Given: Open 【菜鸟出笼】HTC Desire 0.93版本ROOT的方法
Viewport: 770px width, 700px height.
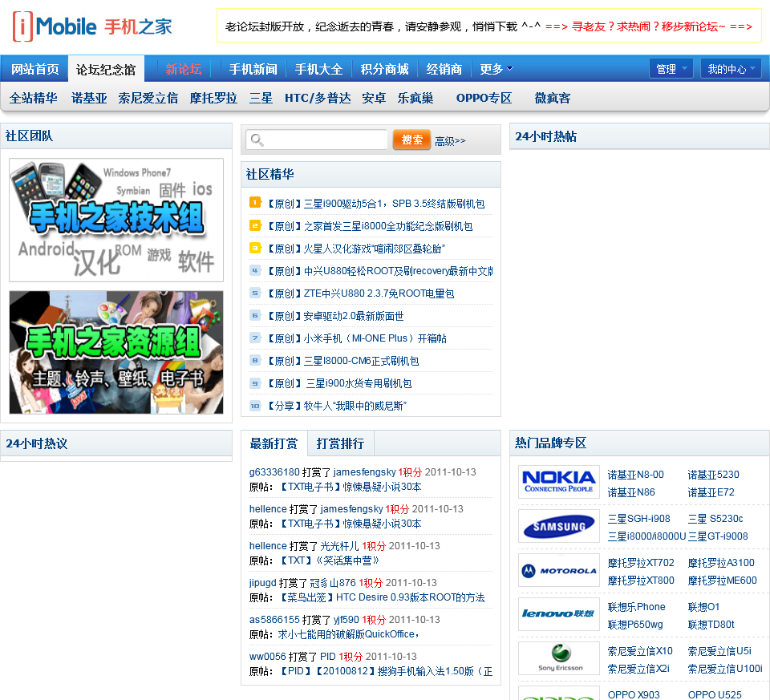Looking at the screenshot, I should click(381, 597).
